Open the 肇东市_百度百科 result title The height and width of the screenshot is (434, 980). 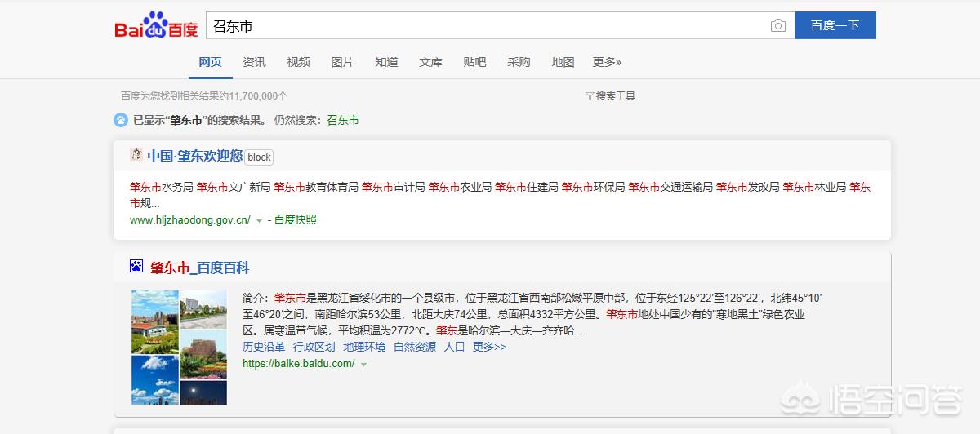[199, 268]
